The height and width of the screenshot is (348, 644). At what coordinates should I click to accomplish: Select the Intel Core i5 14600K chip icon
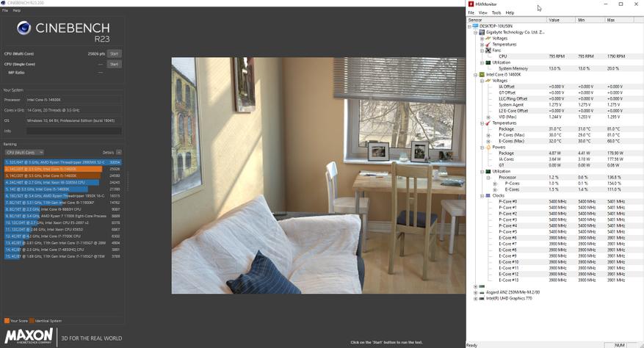tap(482, 75)
